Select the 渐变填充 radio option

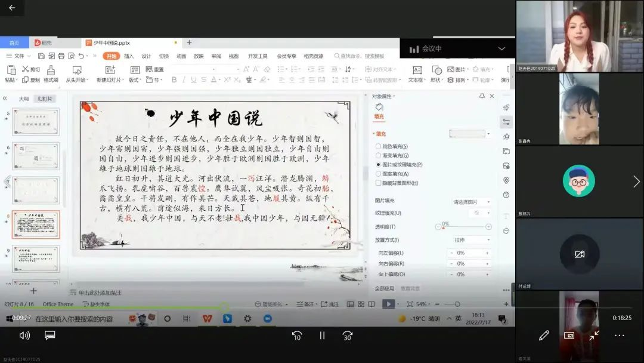point(378,155)
